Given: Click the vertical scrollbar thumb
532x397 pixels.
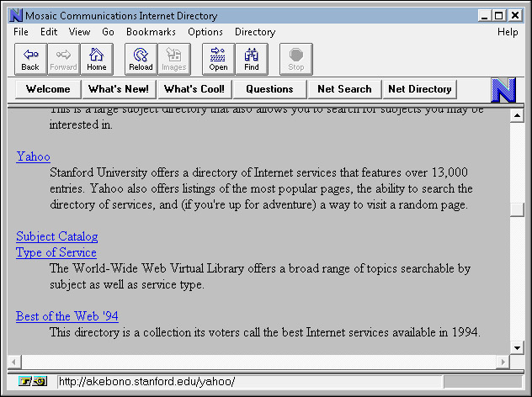Looking at the screenshot, I should 517,210.
